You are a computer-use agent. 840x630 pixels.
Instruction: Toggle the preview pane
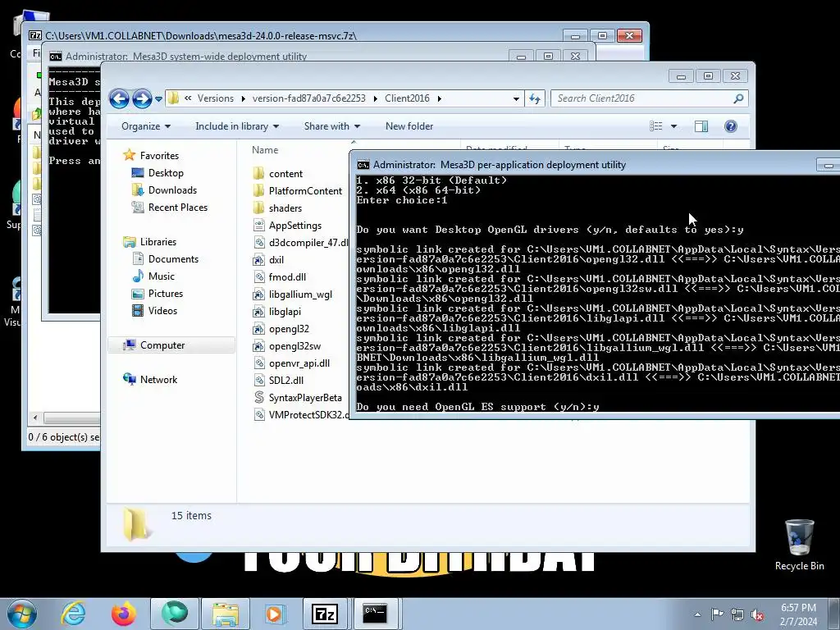(701, 126)
